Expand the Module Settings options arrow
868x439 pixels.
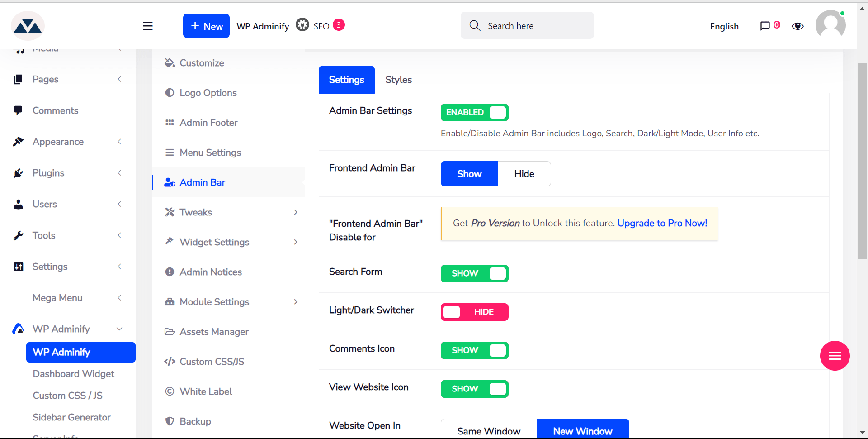tap(296, 302)
